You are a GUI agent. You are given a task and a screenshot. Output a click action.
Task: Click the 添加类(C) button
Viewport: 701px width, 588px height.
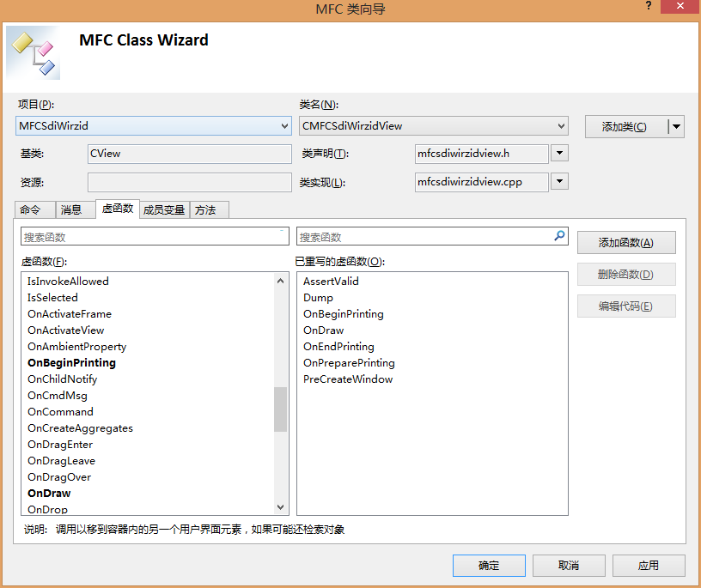point(626,127)
